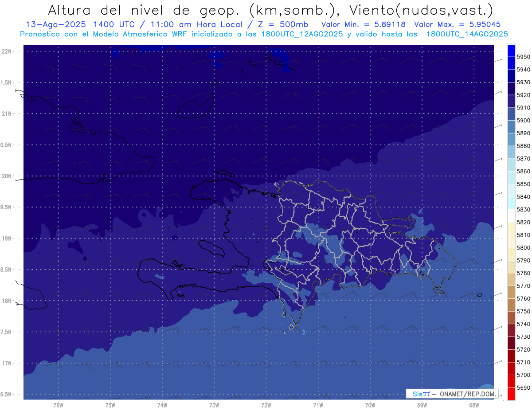
Task: Click the '5920' color bar value
Action: [x=524, y=95]
